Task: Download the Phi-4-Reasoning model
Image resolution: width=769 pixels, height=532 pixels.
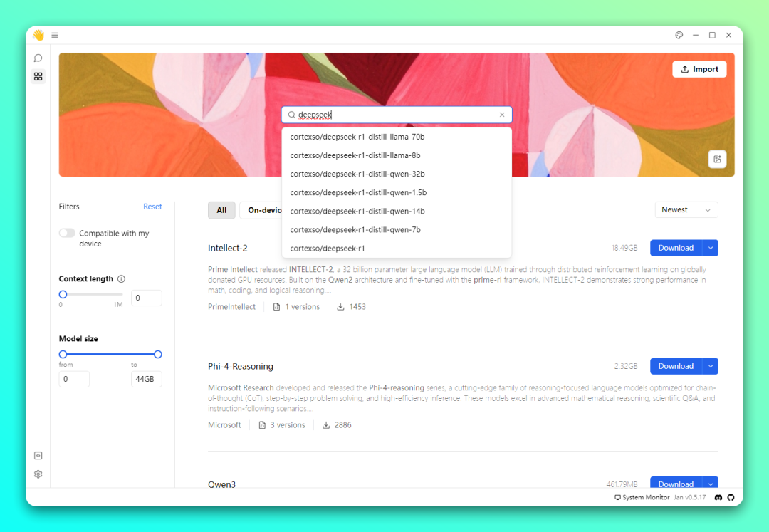Action: 676,366
